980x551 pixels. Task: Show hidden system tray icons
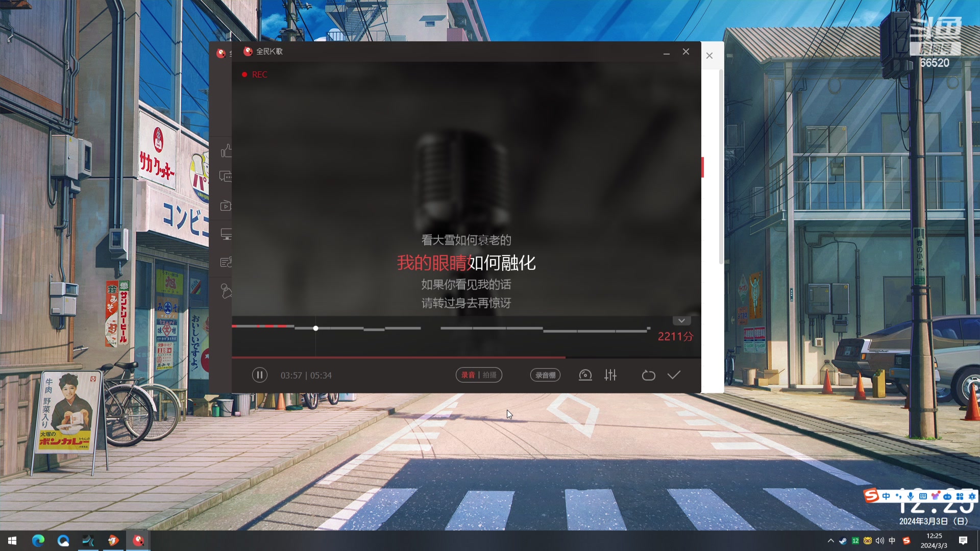coord(830,541)
